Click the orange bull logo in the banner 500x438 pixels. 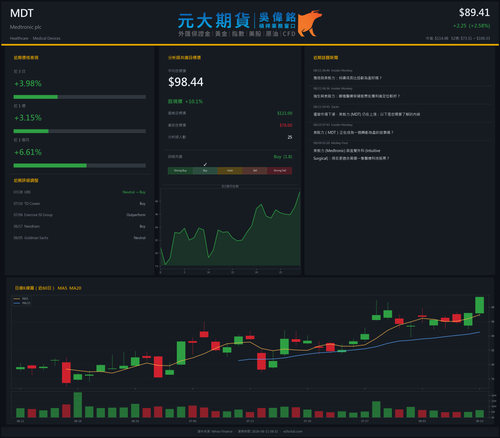[310, 23]
